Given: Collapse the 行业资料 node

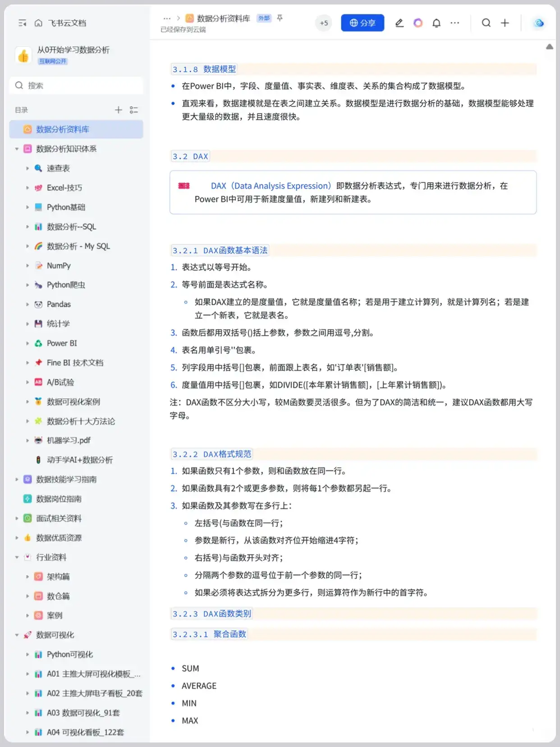Looking at the screenshot, I should point(17,557).
